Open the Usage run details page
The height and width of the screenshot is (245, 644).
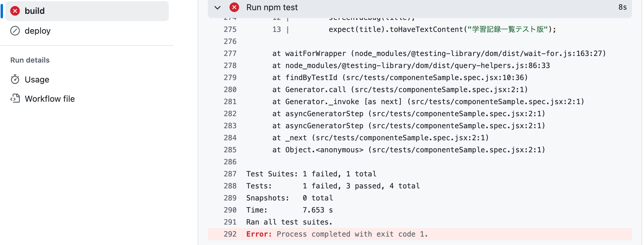(37, 79)
